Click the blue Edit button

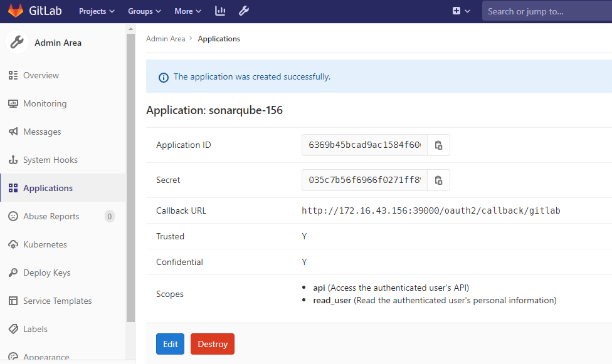point(170,344)
